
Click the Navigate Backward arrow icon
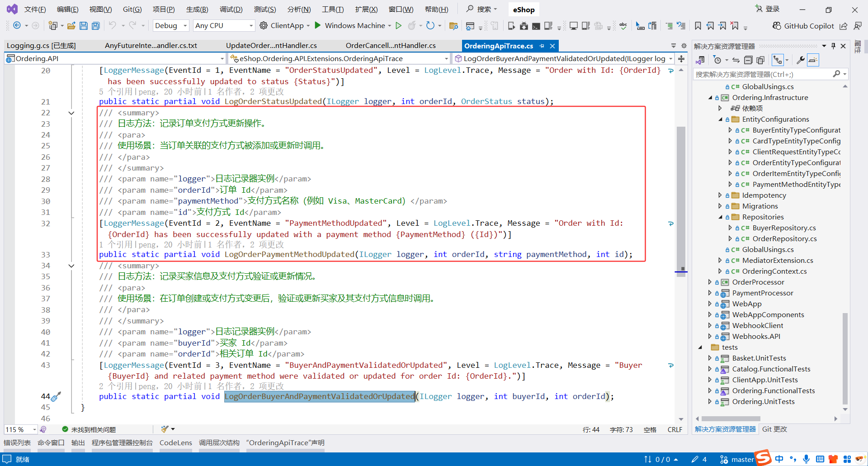pyautogui.click(x=17, y=26)
